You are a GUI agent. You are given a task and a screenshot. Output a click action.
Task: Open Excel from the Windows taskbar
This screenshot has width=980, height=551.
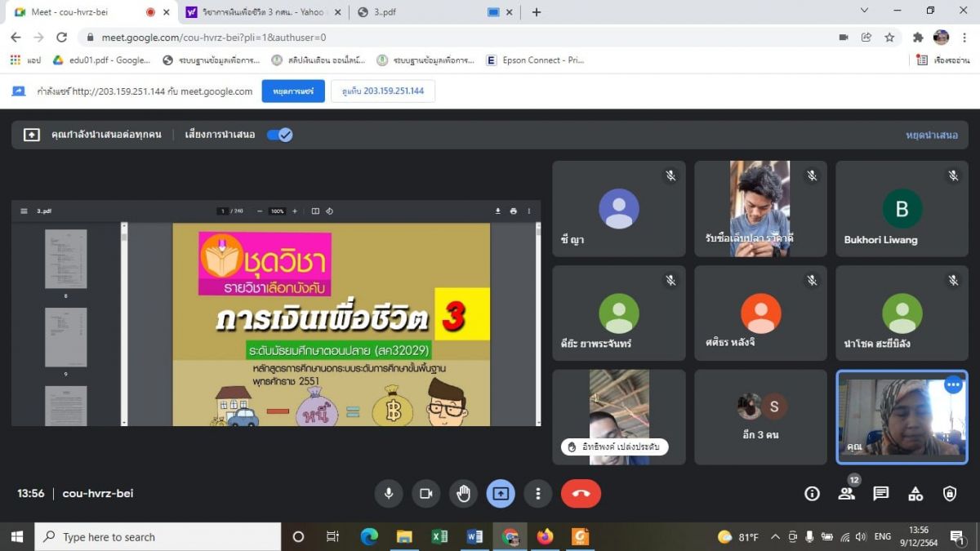coord(439,537)
